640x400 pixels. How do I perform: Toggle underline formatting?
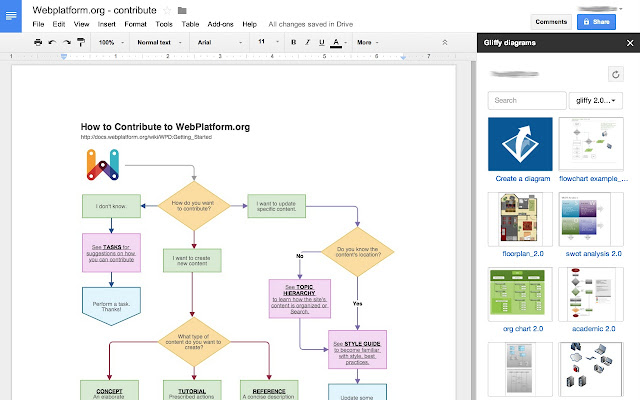(x=322, y=42)
